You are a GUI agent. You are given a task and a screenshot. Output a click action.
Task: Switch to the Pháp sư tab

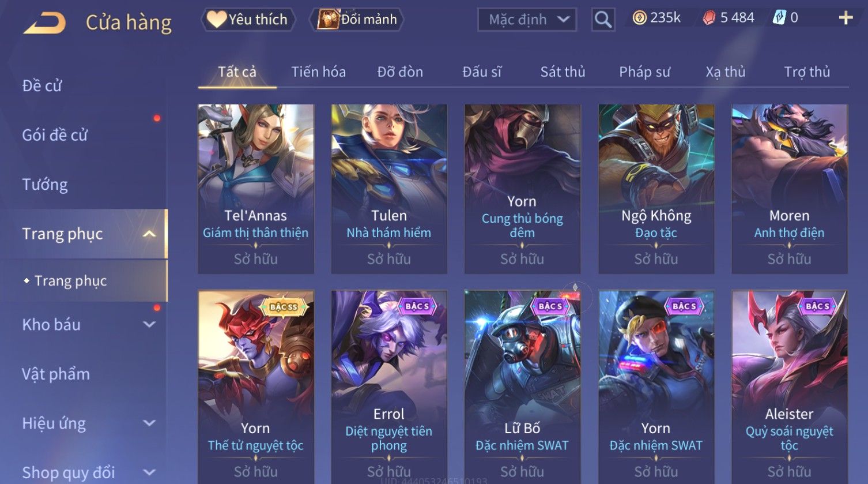[644, 72]
